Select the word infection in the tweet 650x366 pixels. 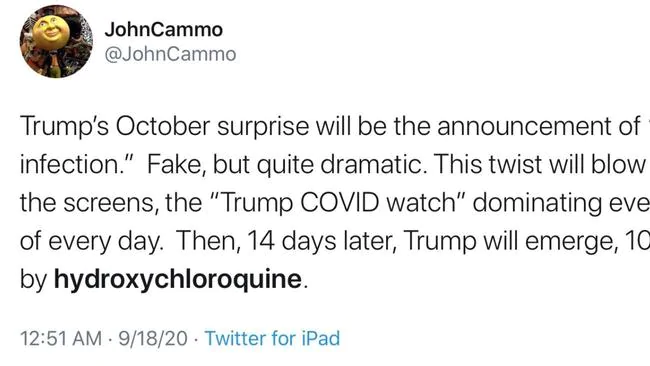click(70, 165)
